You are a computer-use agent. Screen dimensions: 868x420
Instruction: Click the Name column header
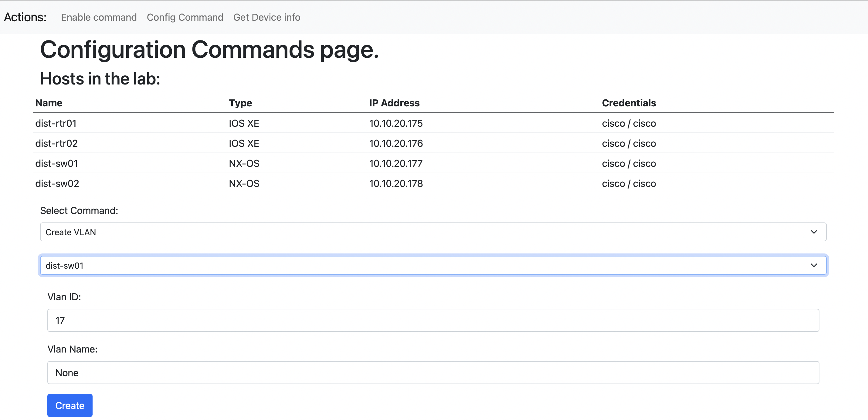click(49, 103)
